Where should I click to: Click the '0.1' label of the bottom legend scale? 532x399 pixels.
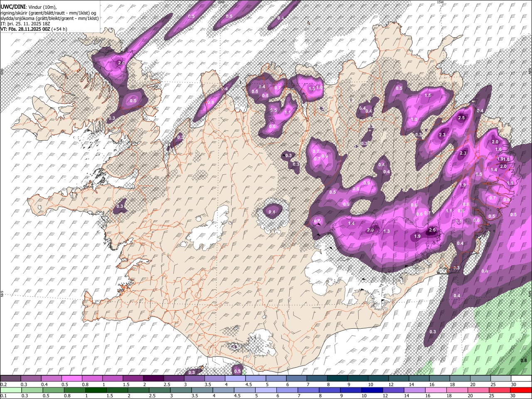pos(4,396)
